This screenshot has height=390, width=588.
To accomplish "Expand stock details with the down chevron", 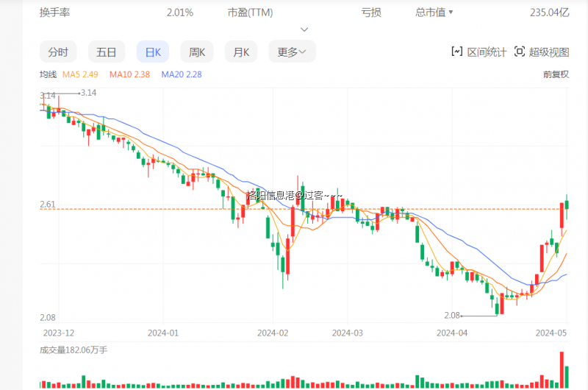I will [x=304, y=29].
